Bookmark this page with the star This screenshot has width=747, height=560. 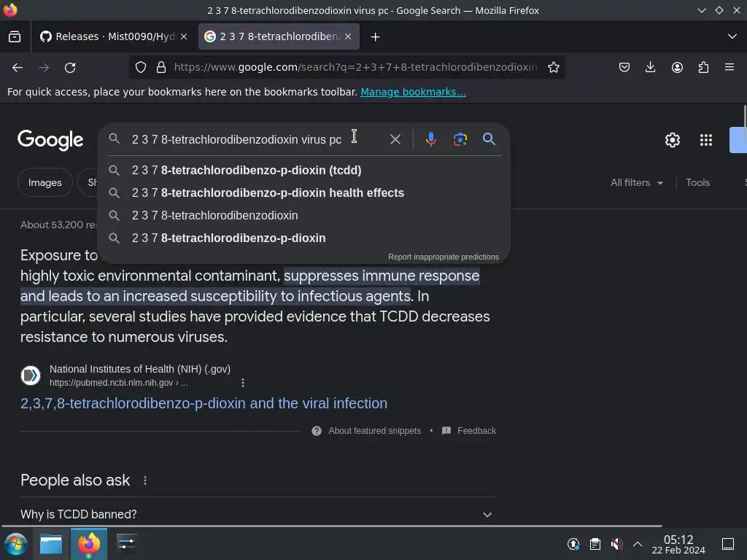coord(553,67)
